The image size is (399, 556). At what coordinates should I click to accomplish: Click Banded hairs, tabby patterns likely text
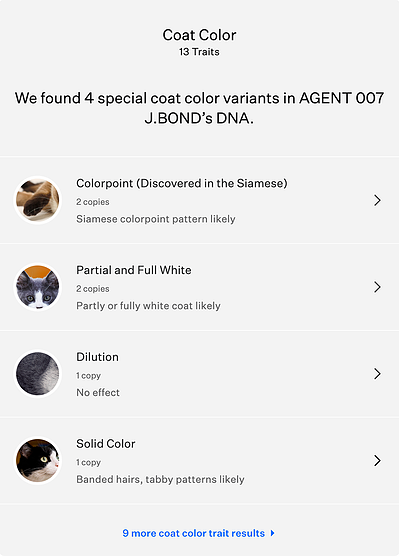point(160,479)
